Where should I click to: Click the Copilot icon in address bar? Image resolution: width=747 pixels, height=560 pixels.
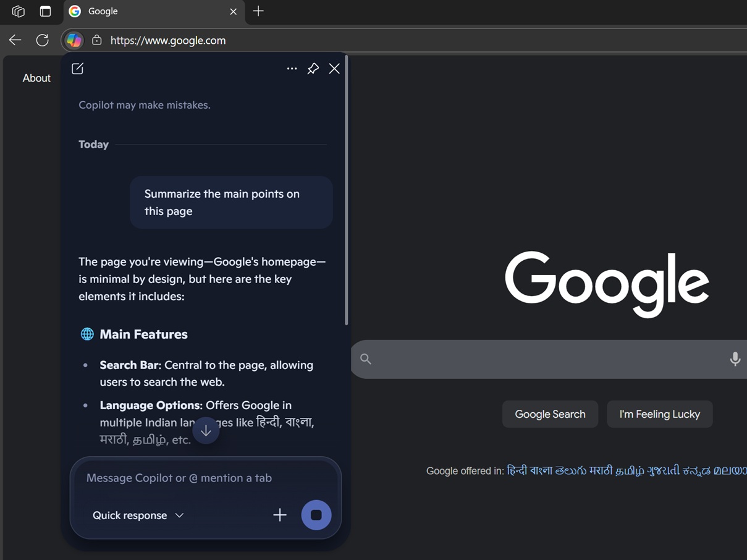click(x=74, y=40)
